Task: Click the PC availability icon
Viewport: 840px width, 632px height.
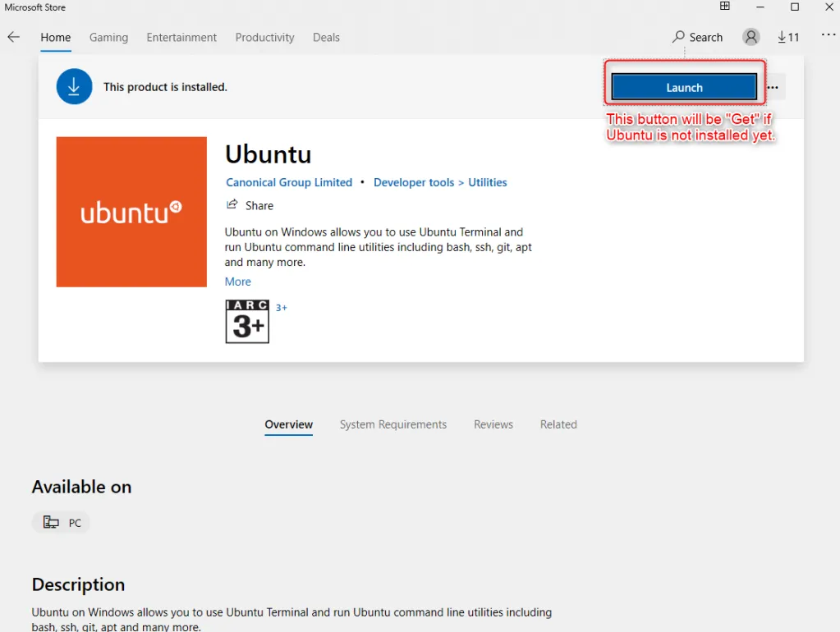Action: 61,522
